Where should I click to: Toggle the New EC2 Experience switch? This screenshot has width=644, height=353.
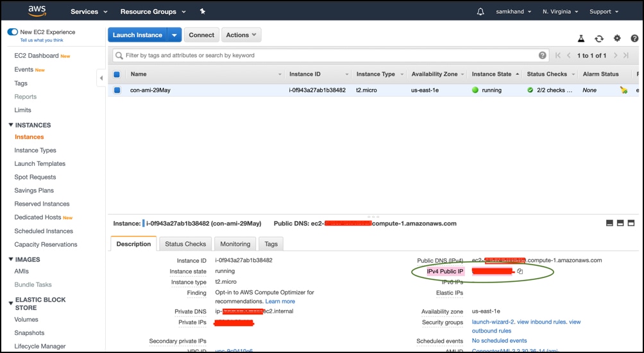coord(12,32)
